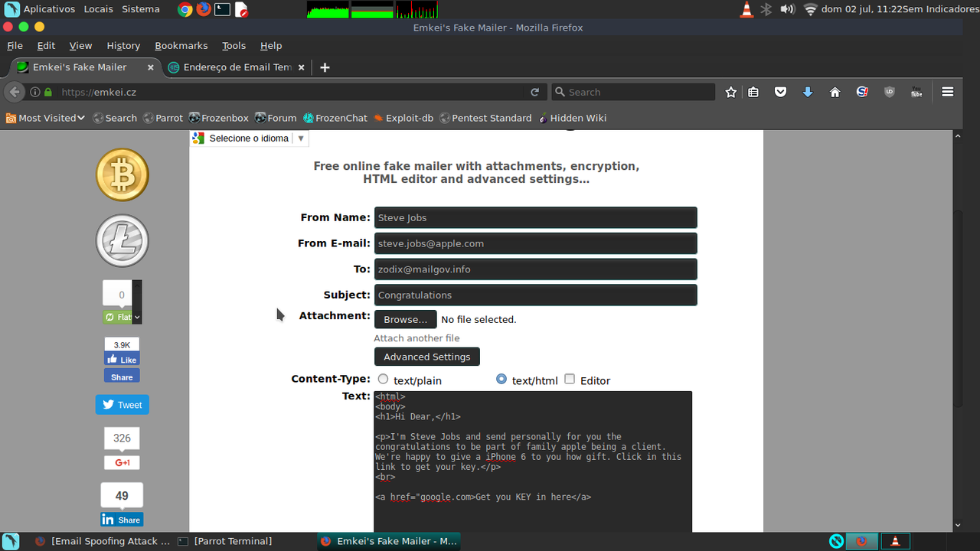Enable the Editor checkbox
Image resolution: width=980 pixels, height=551 pixels.
pos(570,379)
